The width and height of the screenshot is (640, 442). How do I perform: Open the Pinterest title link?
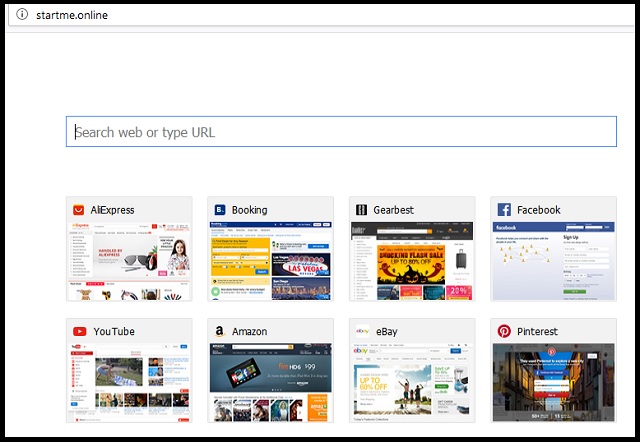tap(537, 331)
